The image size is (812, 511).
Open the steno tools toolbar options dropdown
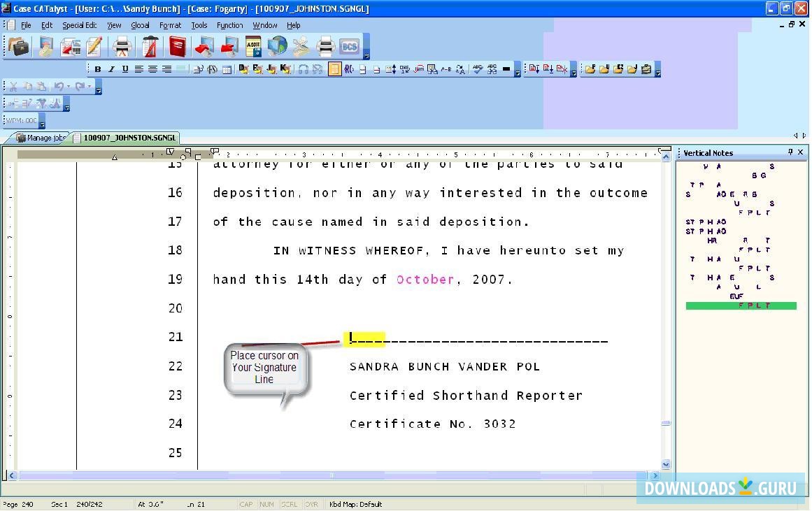[66, 104]
